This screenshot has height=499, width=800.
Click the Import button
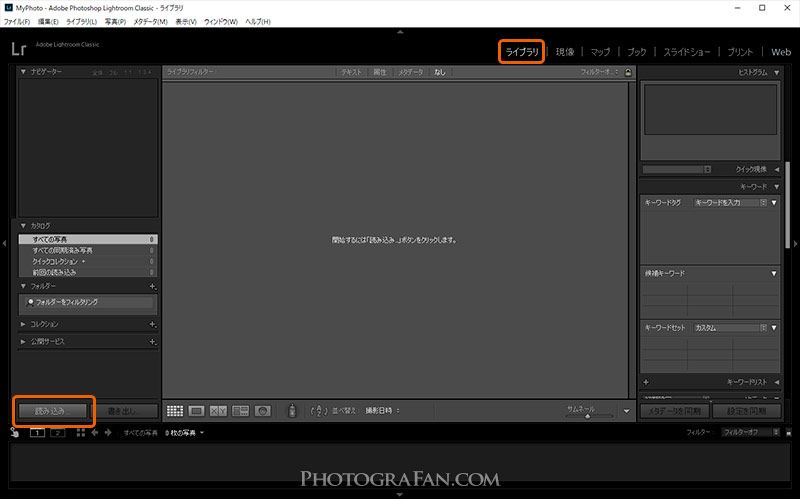(x=53, y=411)
